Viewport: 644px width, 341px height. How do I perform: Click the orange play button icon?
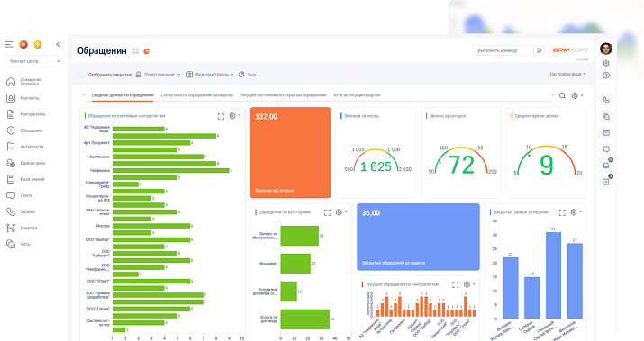coord(23,44)
